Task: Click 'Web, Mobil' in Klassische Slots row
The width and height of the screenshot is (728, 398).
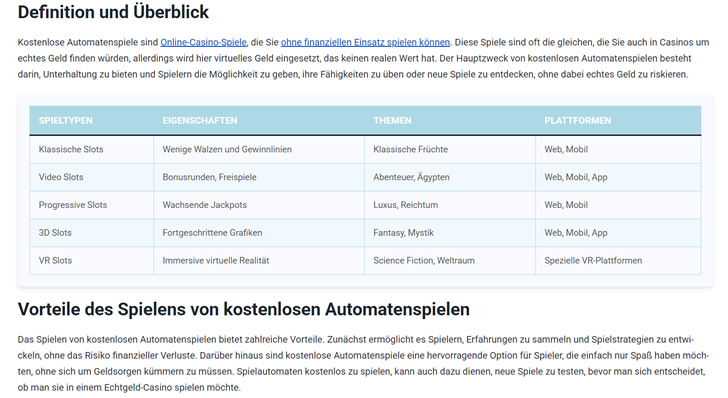Action: 618,150
